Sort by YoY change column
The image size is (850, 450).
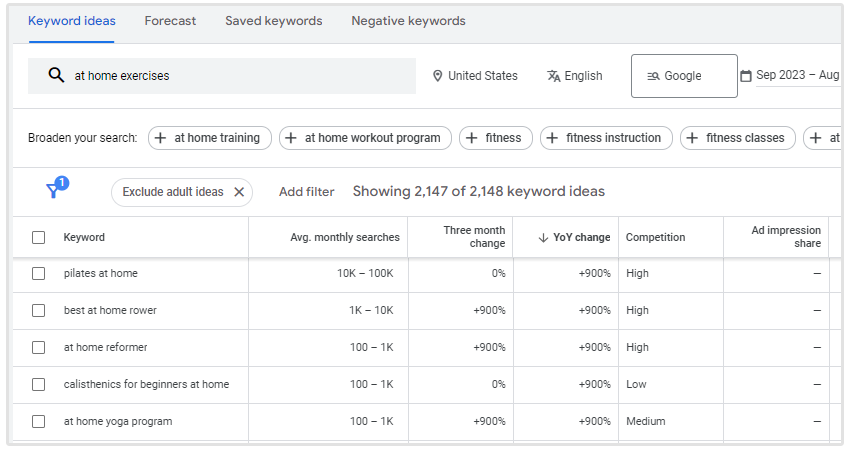point(574,237)
